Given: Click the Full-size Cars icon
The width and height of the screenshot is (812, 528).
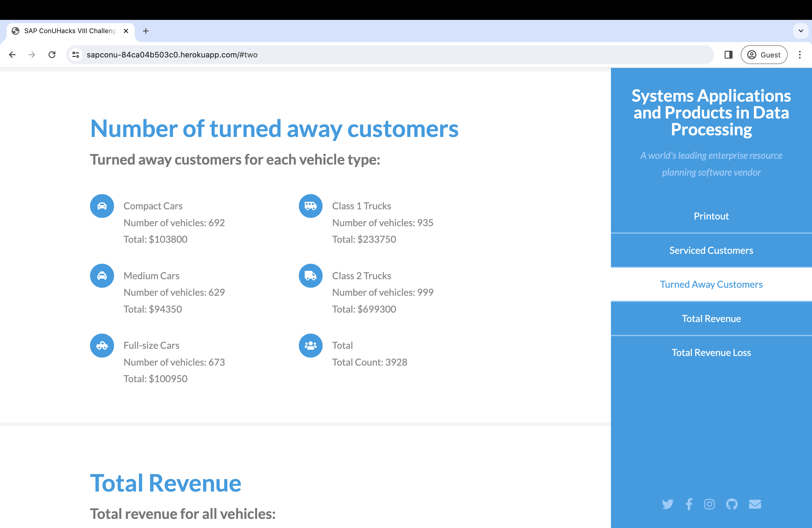Looking at the screenshot, I should (102, 345).
